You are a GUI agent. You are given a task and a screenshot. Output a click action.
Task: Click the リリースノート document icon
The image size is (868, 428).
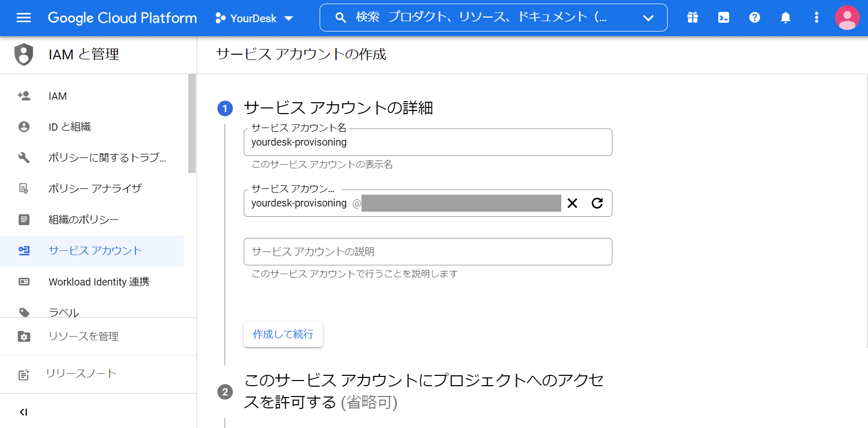[24, 374]
